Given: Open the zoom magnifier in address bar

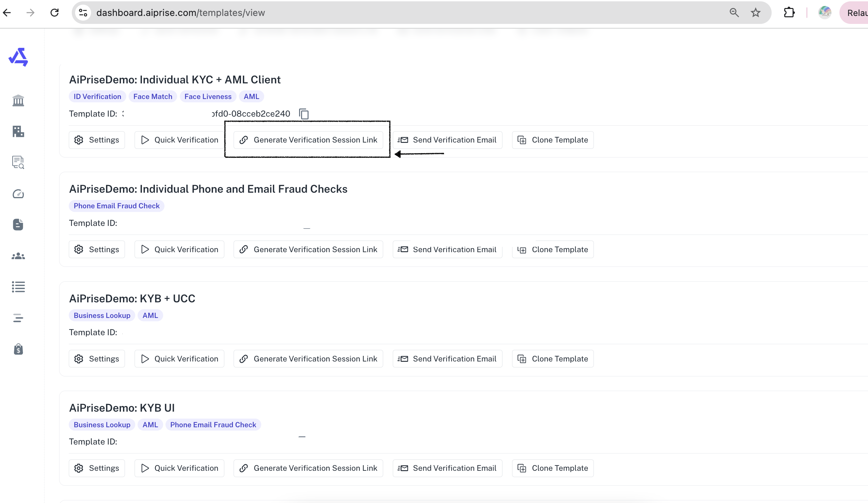Looking at the screenshot, I should (734, 13).
